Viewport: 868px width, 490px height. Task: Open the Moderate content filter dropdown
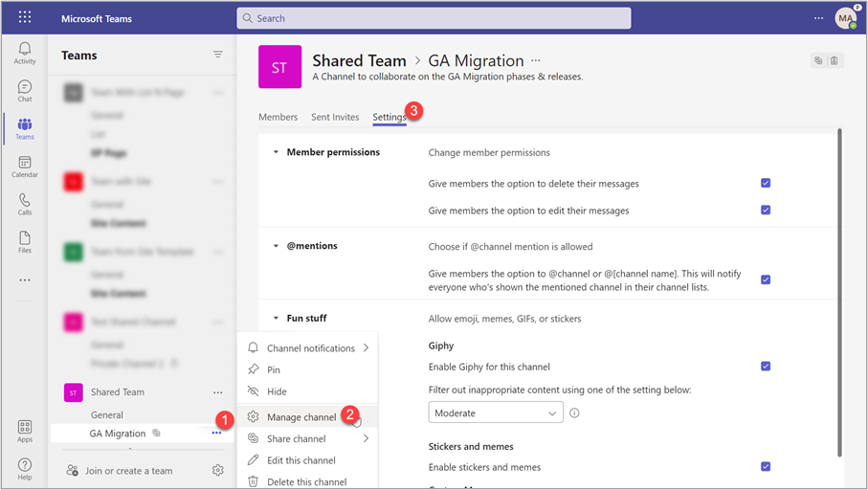click(x=495, y=412)
